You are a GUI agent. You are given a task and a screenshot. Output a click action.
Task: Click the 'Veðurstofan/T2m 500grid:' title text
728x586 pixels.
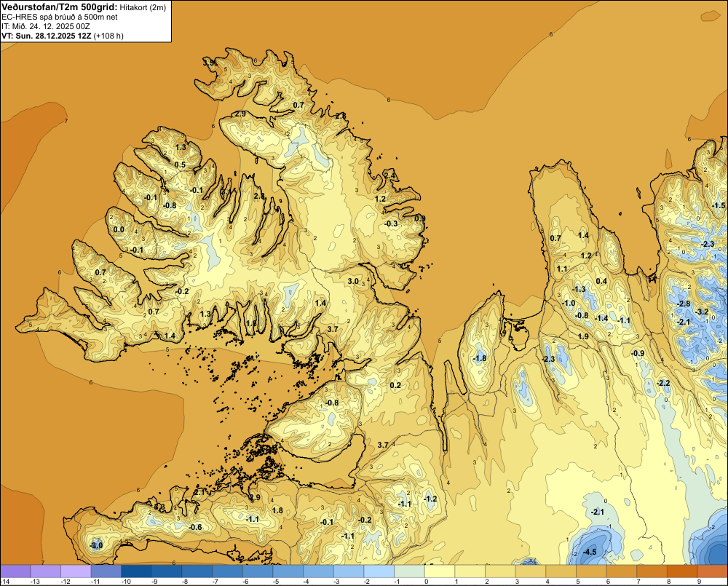[60, 7]
